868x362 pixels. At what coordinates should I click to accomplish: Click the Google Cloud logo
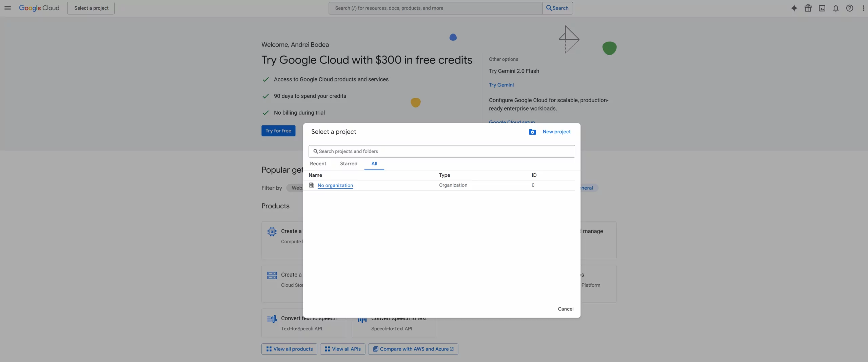(x=39, y=8)
